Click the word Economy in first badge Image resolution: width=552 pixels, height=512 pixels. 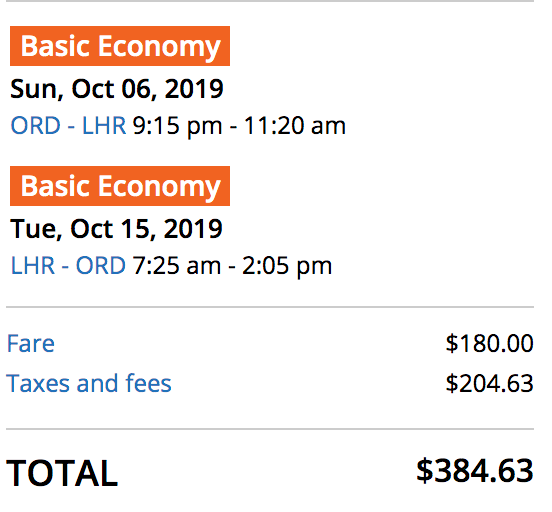click(x=159, y=47)
